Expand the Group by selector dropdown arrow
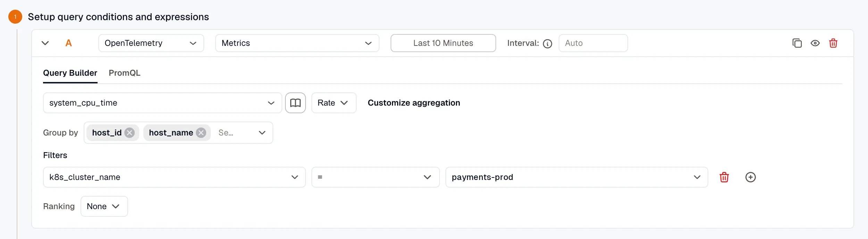868x239 pixels. click(x=262, y=133)
